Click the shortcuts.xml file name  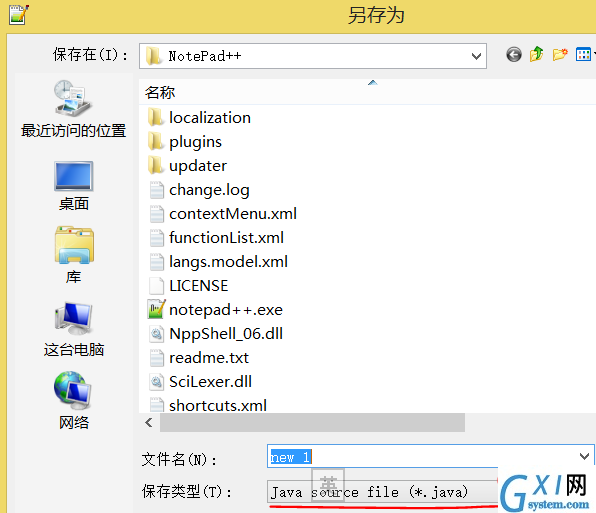[x=218, y=405]
